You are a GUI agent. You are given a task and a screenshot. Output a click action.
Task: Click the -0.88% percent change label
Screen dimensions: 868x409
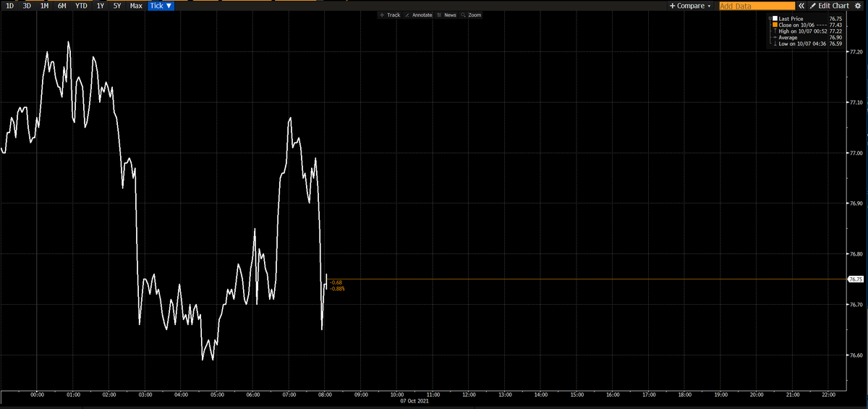coord(336,289)
